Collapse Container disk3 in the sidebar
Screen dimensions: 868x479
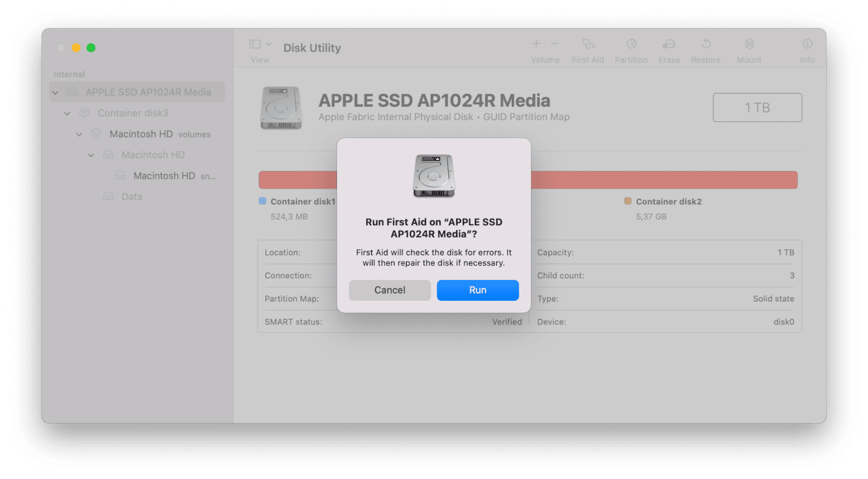tap(67, 113)
